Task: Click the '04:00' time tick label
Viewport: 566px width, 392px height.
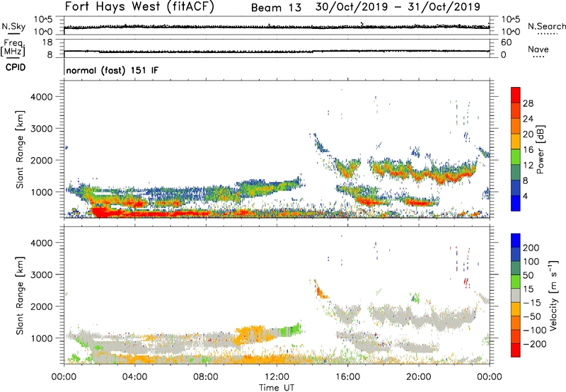Action: coord(135,377)
